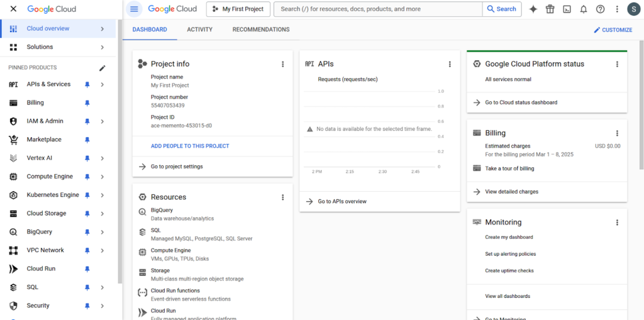
Task: Click the sidebar vertical scrollbar
Action: [x=119, y=151]
